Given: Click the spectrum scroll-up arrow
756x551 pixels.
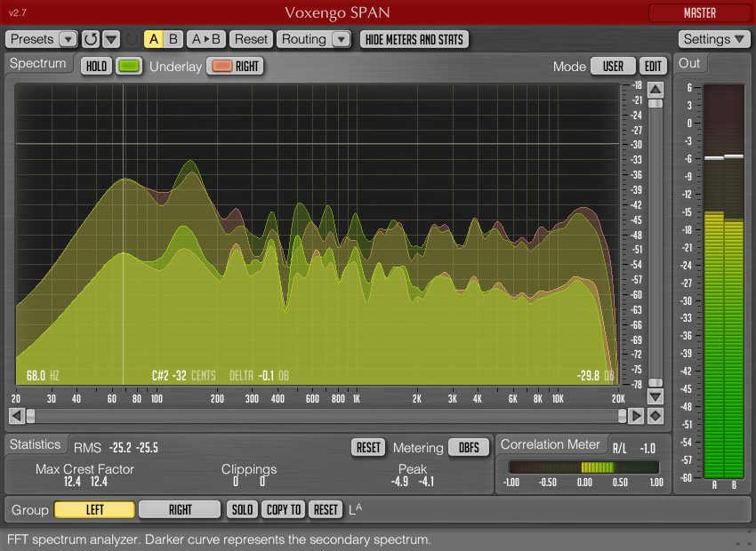Looking at the screenshot, I should coord(654,89).
